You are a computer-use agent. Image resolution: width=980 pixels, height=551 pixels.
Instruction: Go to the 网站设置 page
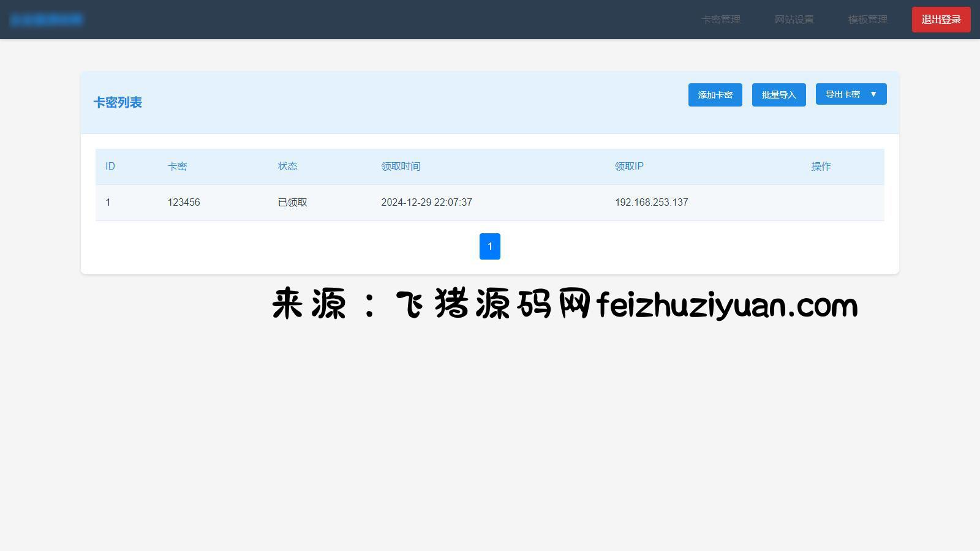click(x=794, y=20)
